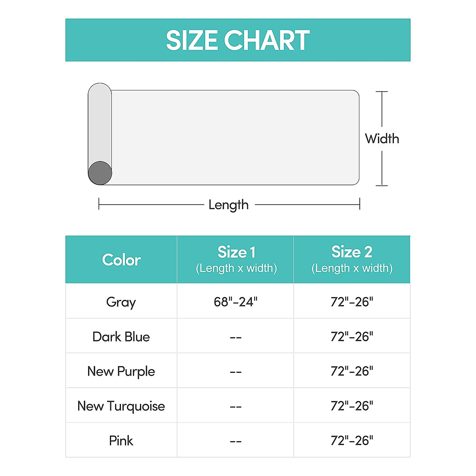Select the New Purple row label
This screenshot has width=476, height=476.
pyautogui.click(x=121, y=371)
